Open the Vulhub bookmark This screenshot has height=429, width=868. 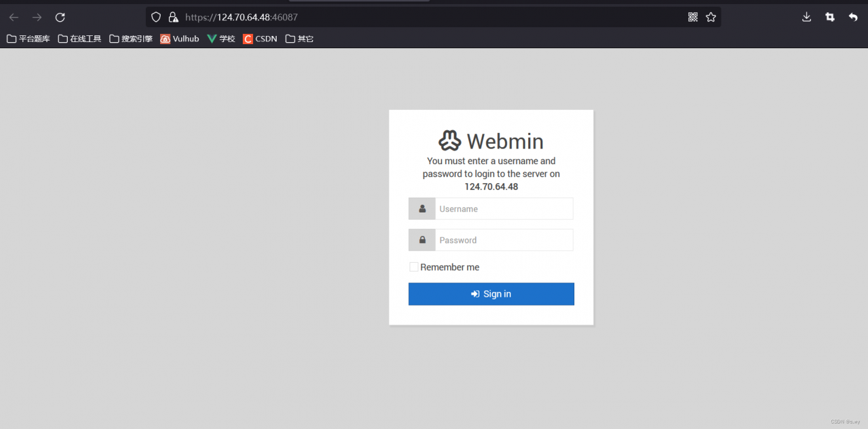coord(180,39)
